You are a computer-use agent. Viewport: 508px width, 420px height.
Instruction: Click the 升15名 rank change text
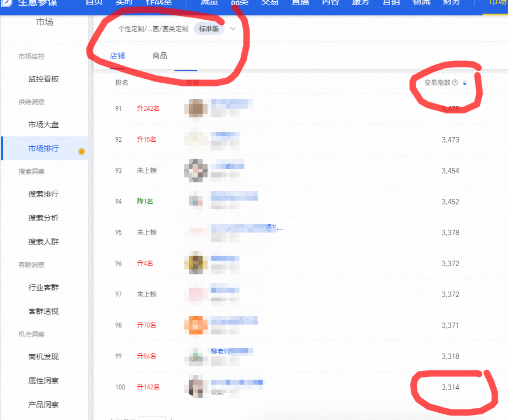[146, 140]
